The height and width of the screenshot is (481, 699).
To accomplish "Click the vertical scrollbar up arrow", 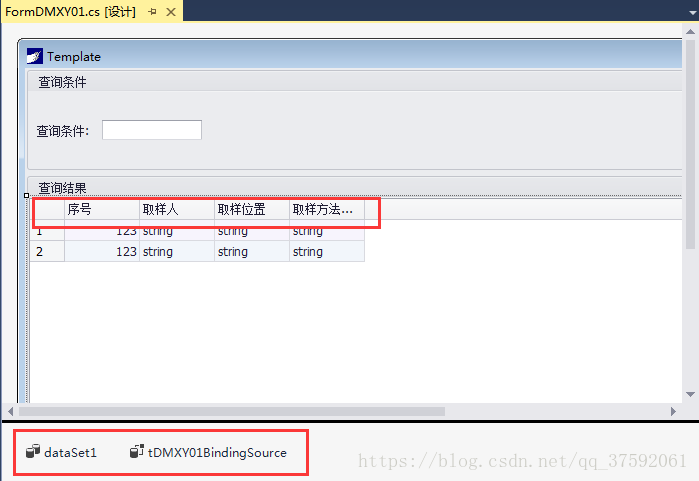I will (691, 32).
